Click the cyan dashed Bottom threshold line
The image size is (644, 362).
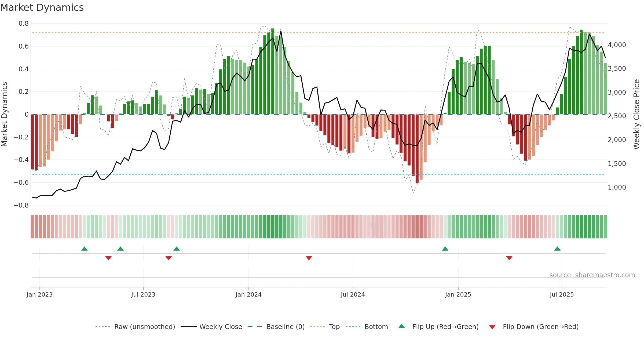pyautogui.click(x=318, y=174)
